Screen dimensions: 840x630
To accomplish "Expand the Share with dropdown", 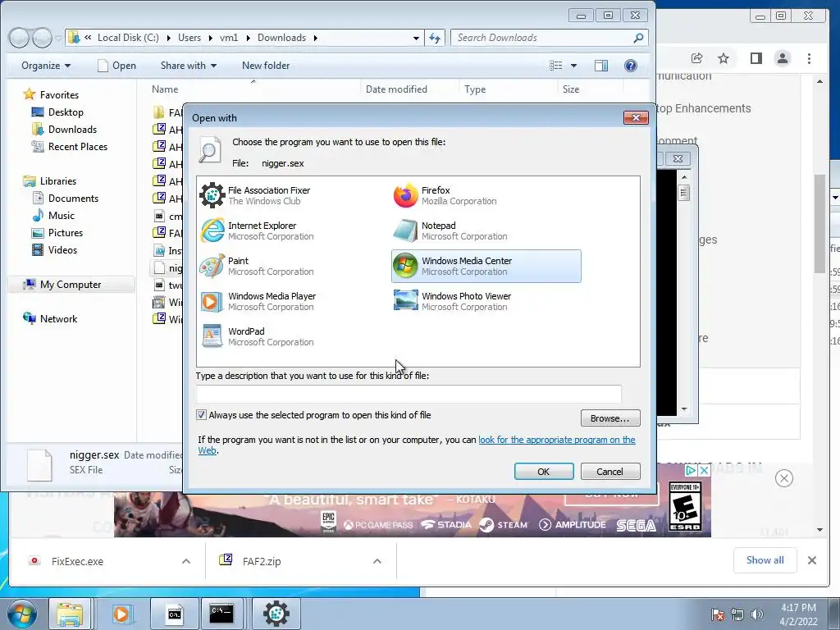I will pyautogui.click(x=189, y=66).
